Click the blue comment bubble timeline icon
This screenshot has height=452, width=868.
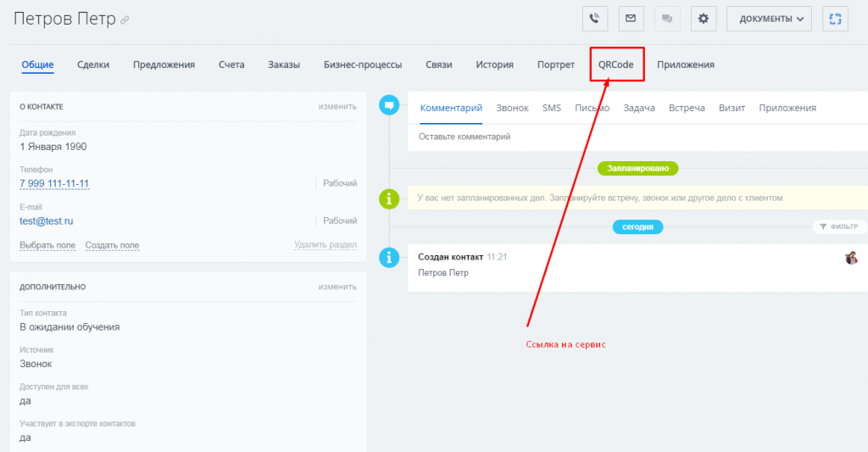(x=389, y=104)
